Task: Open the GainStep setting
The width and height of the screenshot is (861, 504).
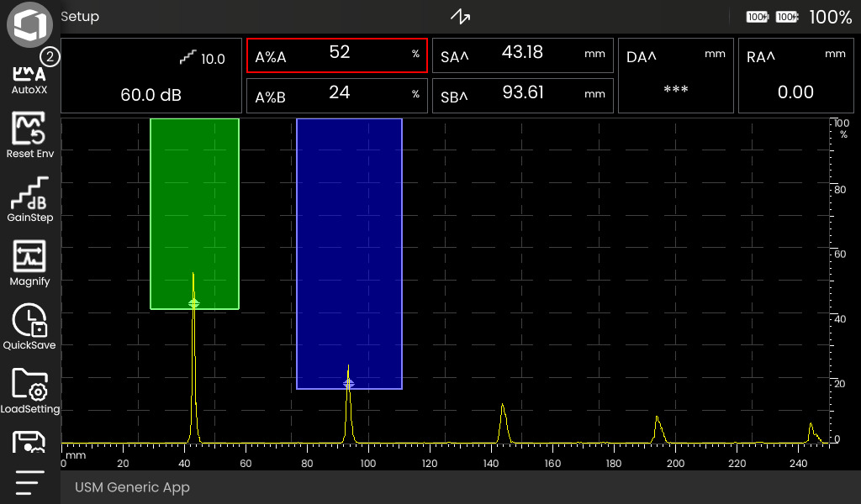Action: coord(29,200)
